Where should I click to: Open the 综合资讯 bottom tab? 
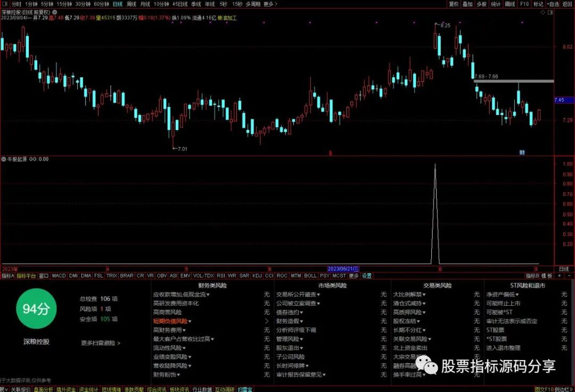coord(157,389)
